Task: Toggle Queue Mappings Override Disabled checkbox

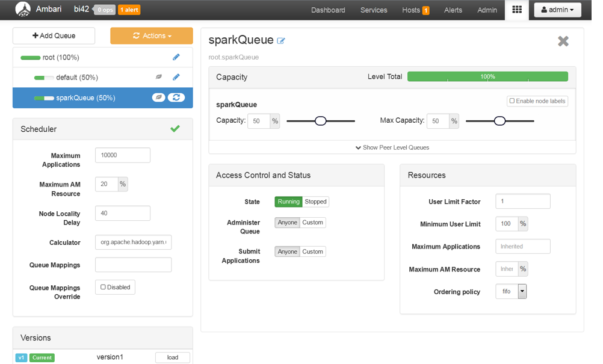Action: [103, 287]
